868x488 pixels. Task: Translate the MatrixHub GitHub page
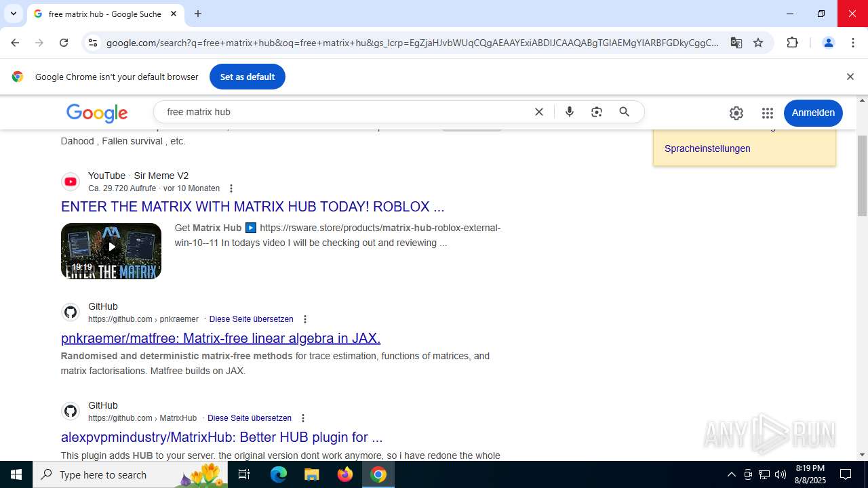pos(250,418)
